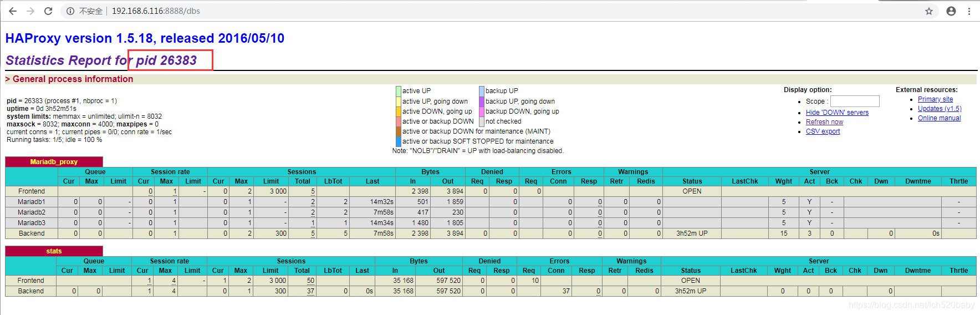Pick the 'active DOWN, going up' legend swatch
Screen dimensions: 980x315
(x=399, y=111)
